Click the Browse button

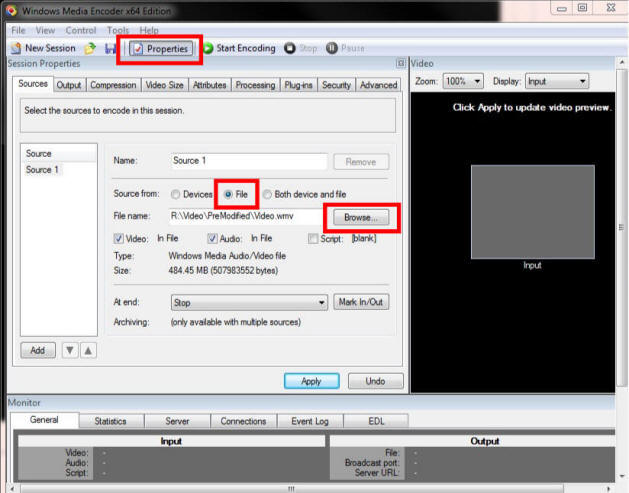361,217
